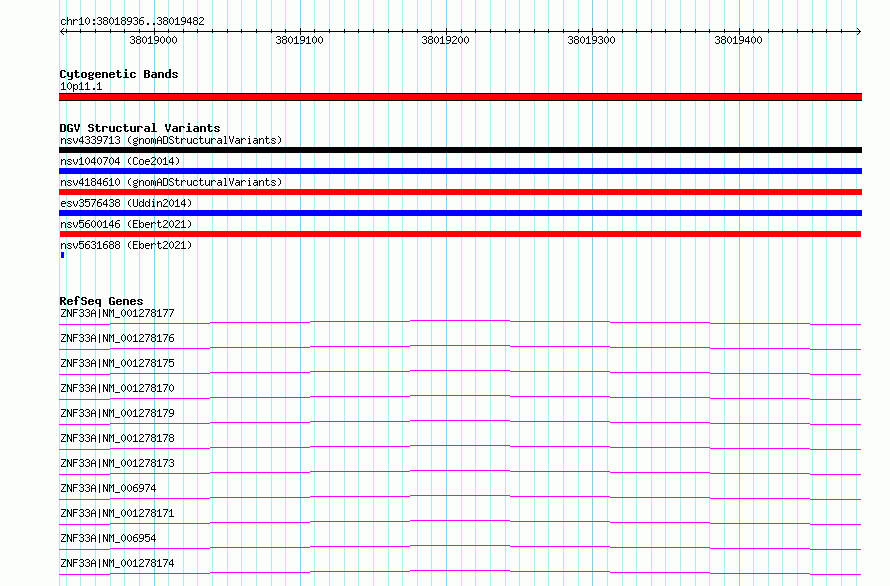The image size is (890, 586).
Task: Click transcript label ZNF33A|NM_001278173
Action: click(117, 463)
